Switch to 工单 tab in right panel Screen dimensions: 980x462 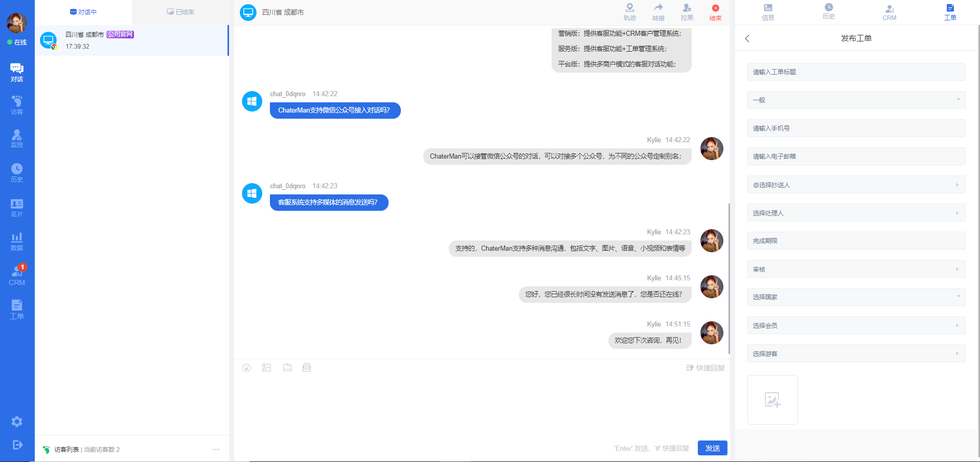(x=950, y=12)
